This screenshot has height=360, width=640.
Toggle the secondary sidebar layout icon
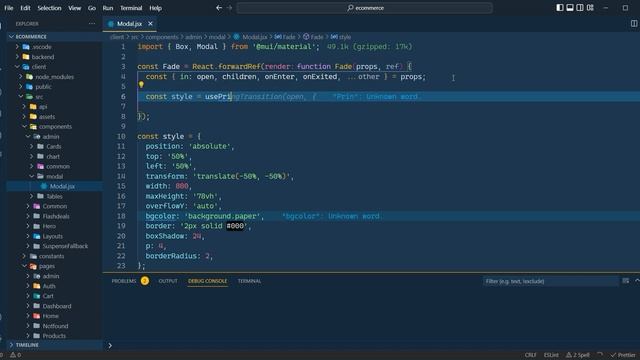tap(580, 8)
